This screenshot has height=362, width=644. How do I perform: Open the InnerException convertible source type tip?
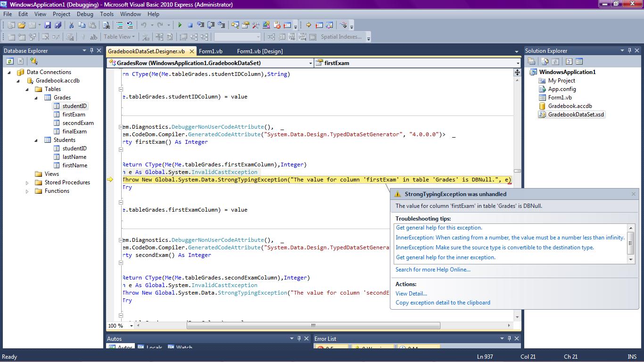(495, 247)
